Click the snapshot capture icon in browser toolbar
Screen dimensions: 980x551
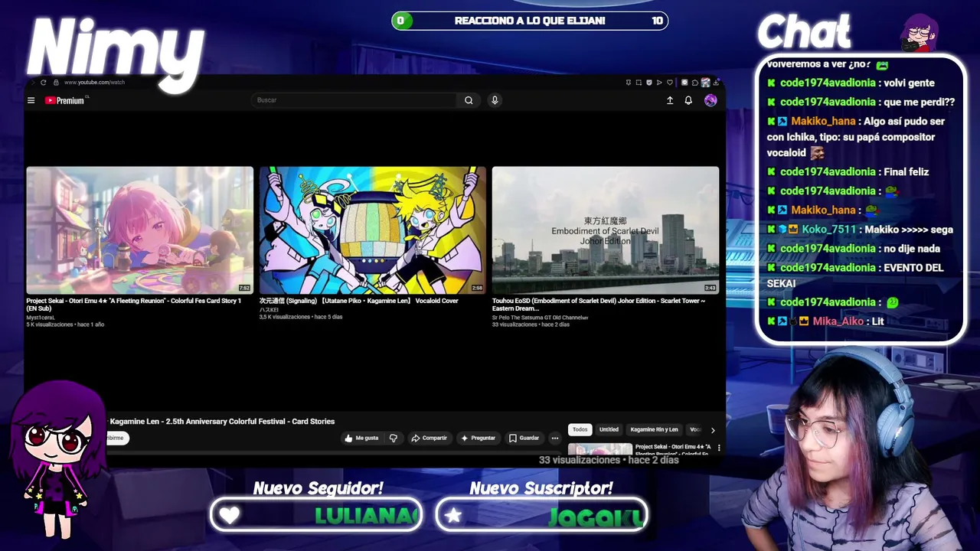pos(639,83)
